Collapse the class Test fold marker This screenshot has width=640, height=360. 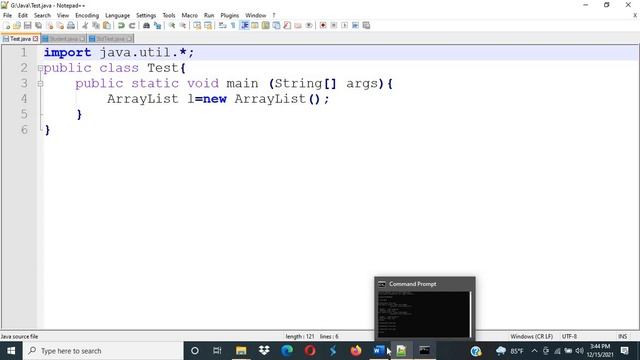point(40,68)
